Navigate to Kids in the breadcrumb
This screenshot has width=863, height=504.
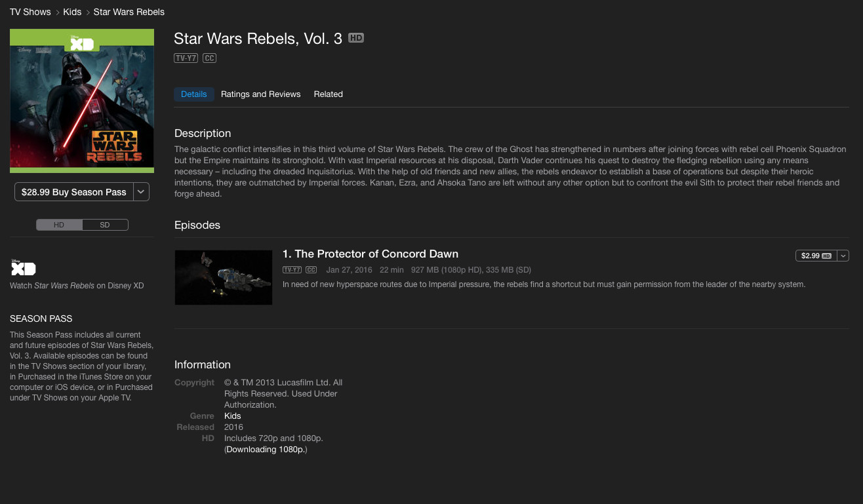tap(72, 12)
